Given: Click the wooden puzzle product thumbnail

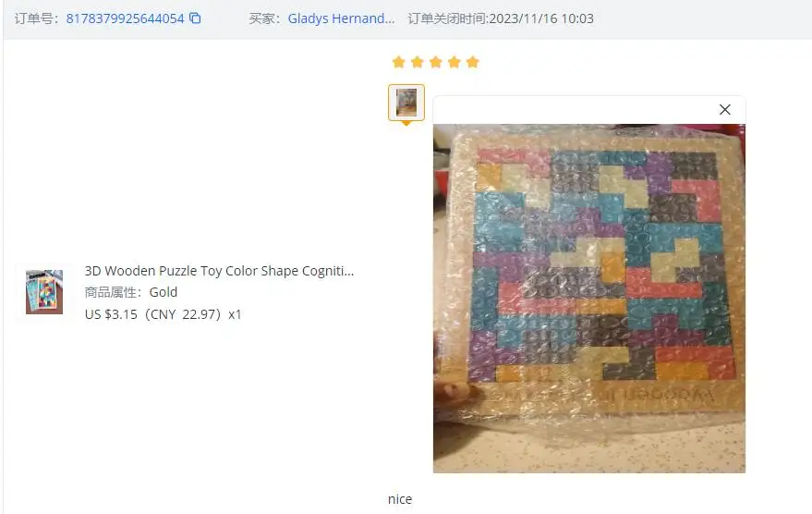Looking at the screenshot, I should [x=44, y=292].
